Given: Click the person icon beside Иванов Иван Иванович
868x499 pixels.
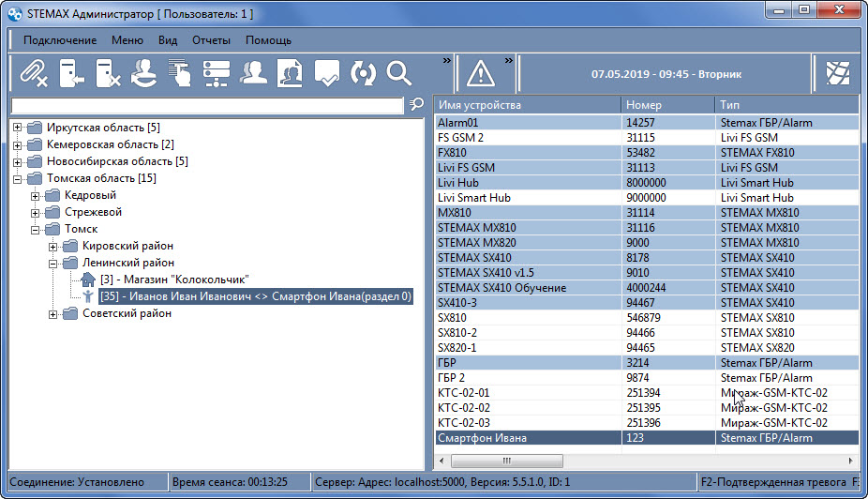Looking at the screenshot, I should [x=88, y=296].
